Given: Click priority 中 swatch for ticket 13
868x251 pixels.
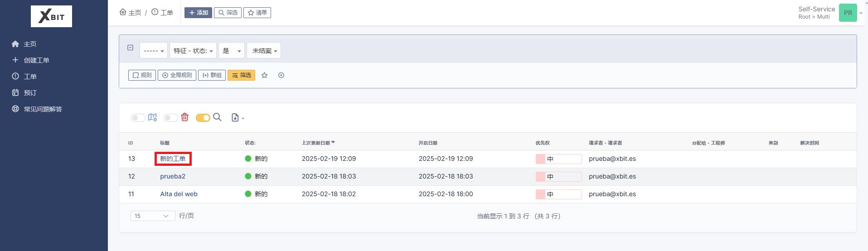Looking at the screenshot, I should pos(558,159).
